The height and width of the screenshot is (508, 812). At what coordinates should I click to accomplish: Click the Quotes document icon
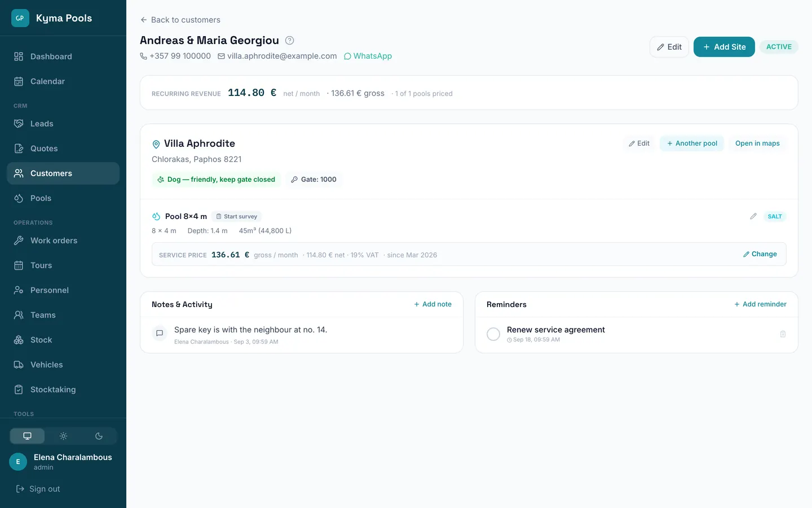pyautogui.click(x=19, y=148)
